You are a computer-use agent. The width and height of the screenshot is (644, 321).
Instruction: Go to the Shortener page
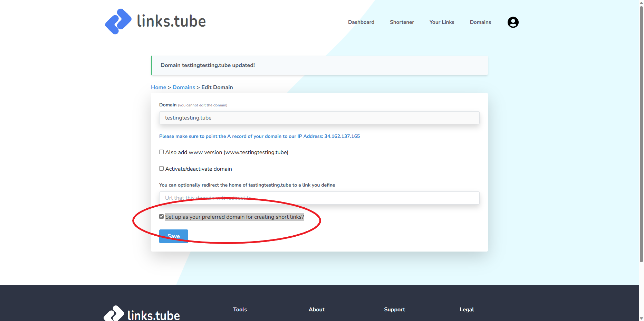click(x=402, y=22)
